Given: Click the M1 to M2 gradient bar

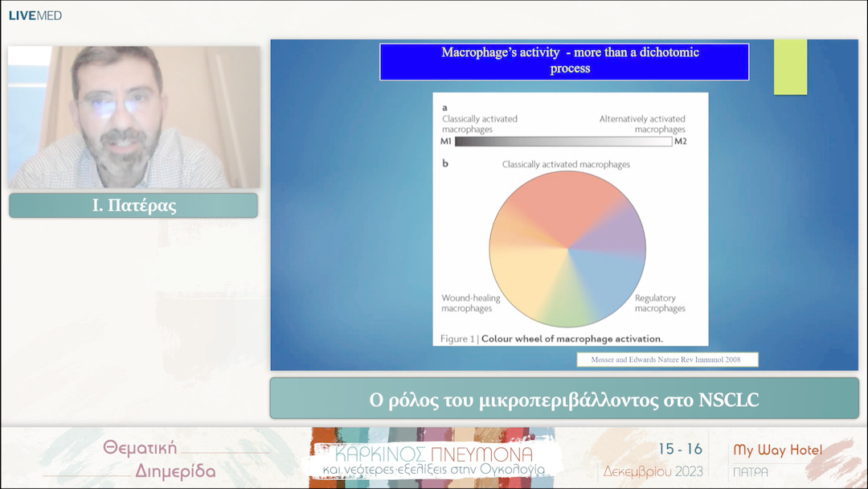Looking at the screenshot, I should (x=563, y=142).
